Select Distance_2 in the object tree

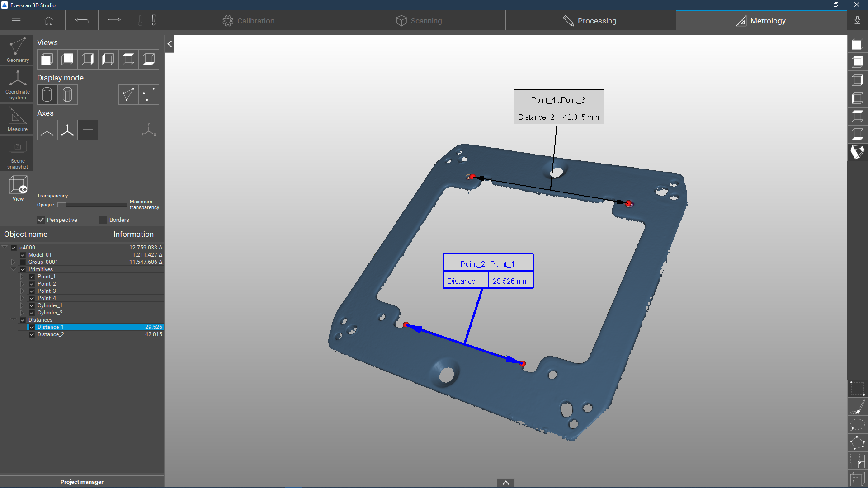coord(51,334)
